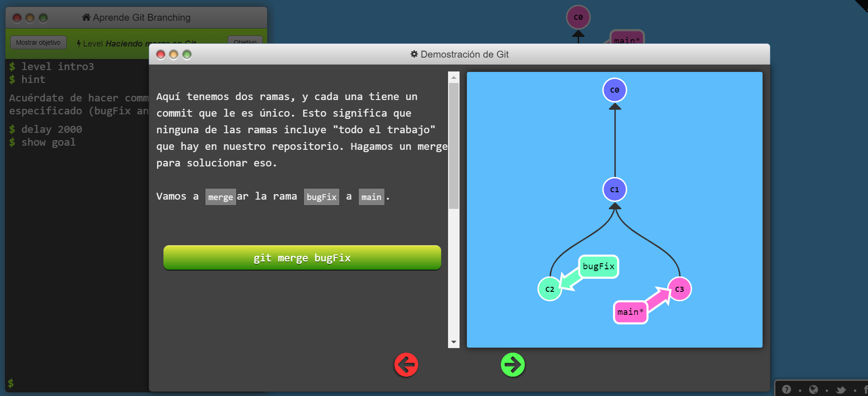Select the bugFix branch label
The height and width of the screenshot is (396, 868).
(x=599, y=266)
